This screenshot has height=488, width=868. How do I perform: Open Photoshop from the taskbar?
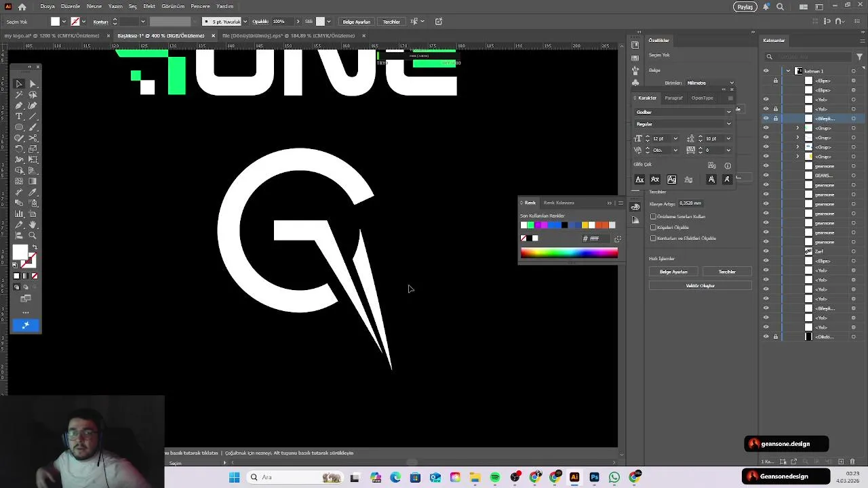(594, 477)
